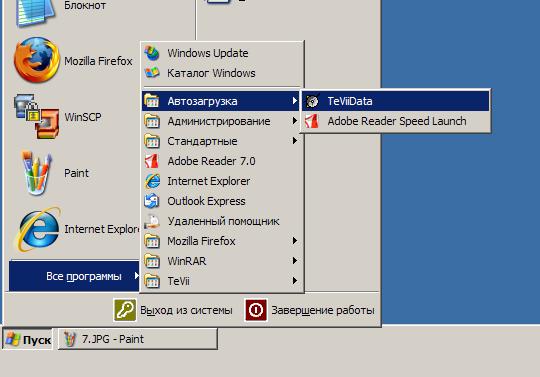Open Adobe Reader Speed Launch icon
Screen dimensions: 540x377
tap(312, 121)
